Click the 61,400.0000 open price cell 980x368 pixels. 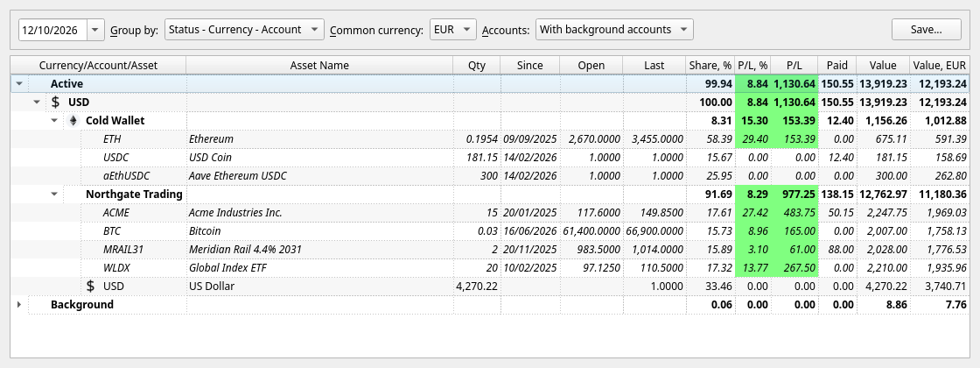coord(591,231)
